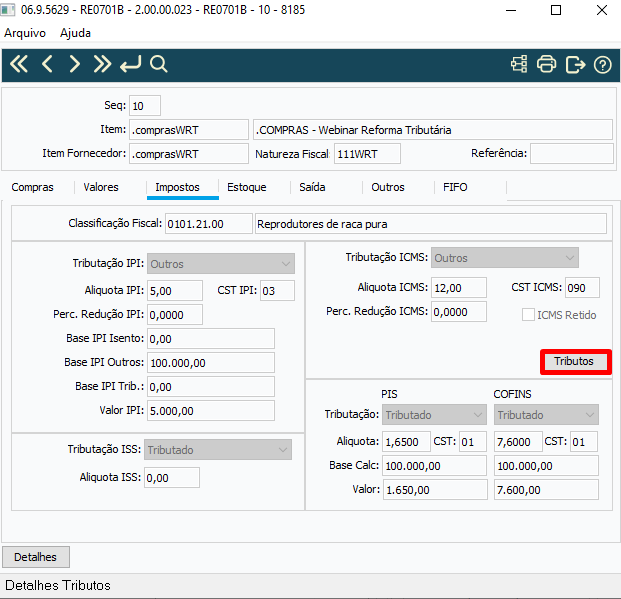Switch to the Valores tab
Image resolution: width=621 pixels, height=599 pixels.
[x=101, y=187]
